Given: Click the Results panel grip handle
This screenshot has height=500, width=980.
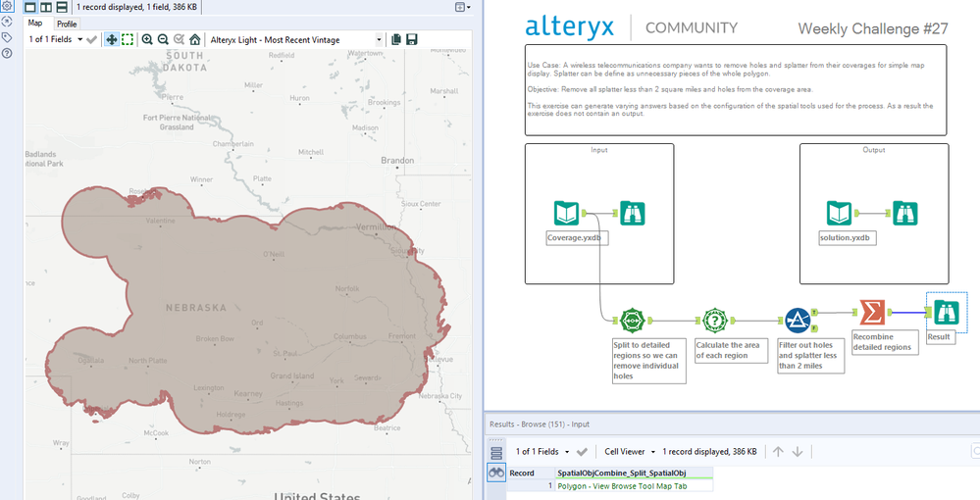Looking at the screenshot, I should click(x=496, y=440).
